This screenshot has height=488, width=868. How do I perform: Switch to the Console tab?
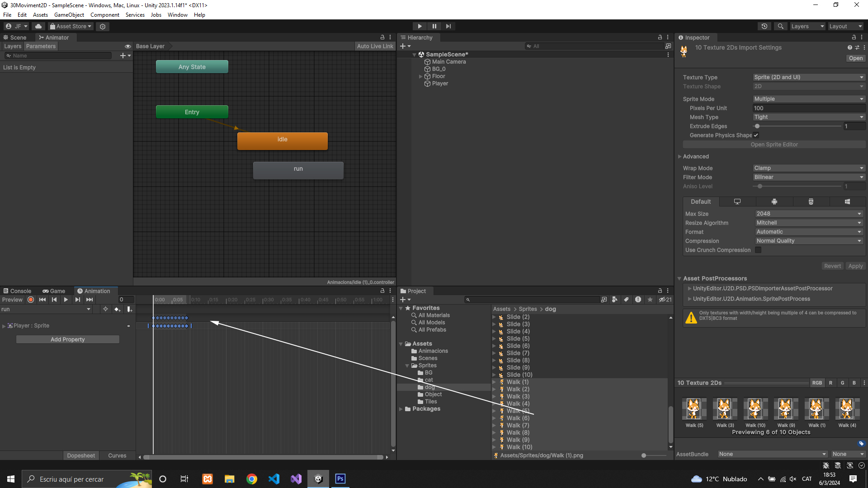17,291
